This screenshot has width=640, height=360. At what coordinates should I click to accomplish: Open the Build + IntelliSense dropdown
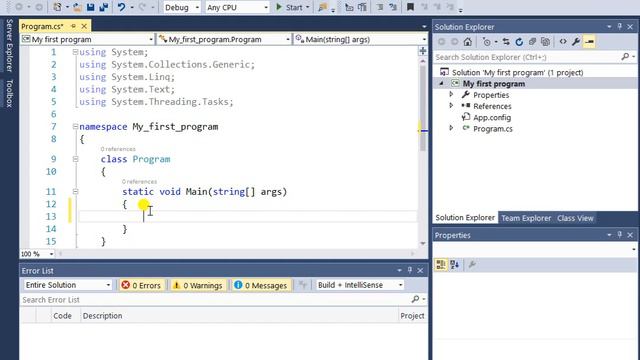[x=360, y=285]
